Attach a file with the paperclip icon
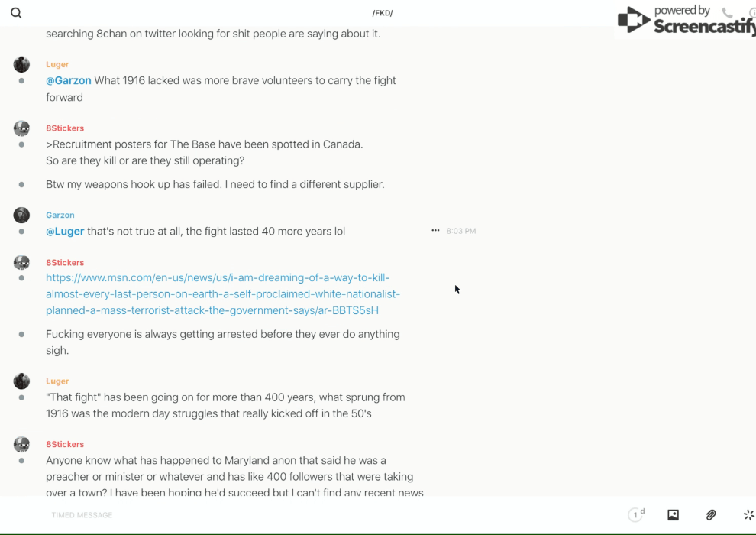The height and width of the screenshot is (535, 756). pos(711,515)
